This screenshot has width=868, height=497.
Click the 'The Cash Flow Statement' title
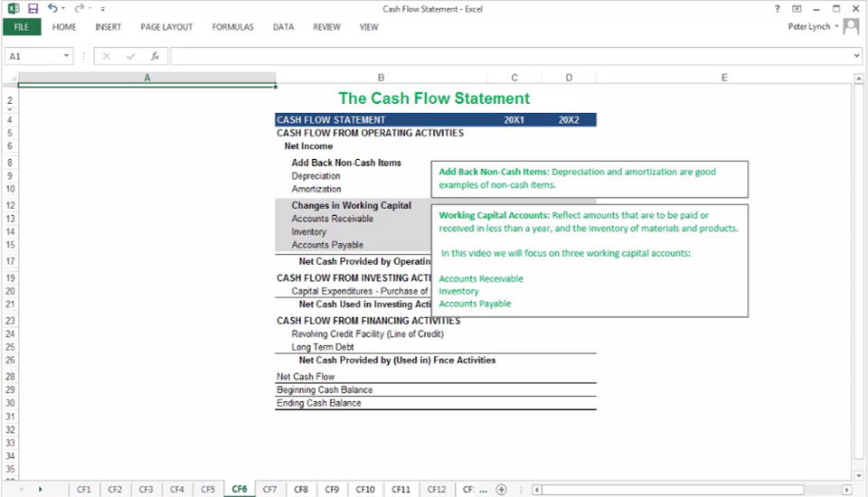(x=434, y=98)
